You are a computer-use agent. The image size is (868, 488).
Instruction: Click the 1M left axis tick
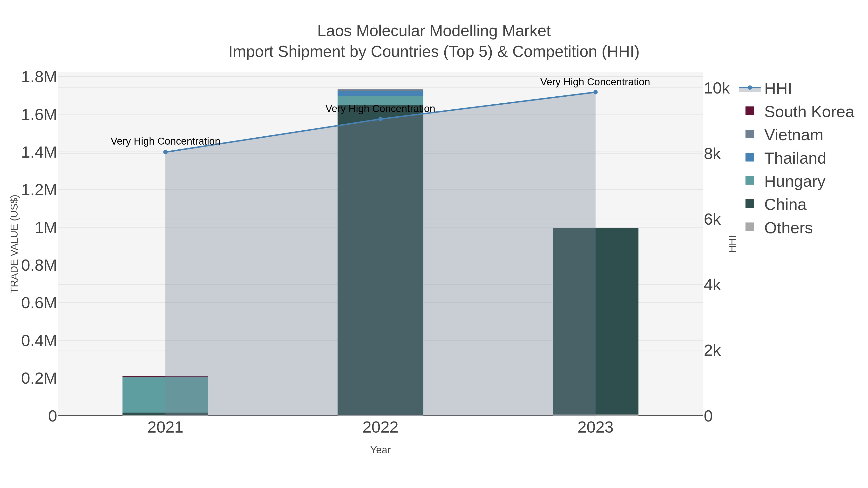click(x=46, y=228)
